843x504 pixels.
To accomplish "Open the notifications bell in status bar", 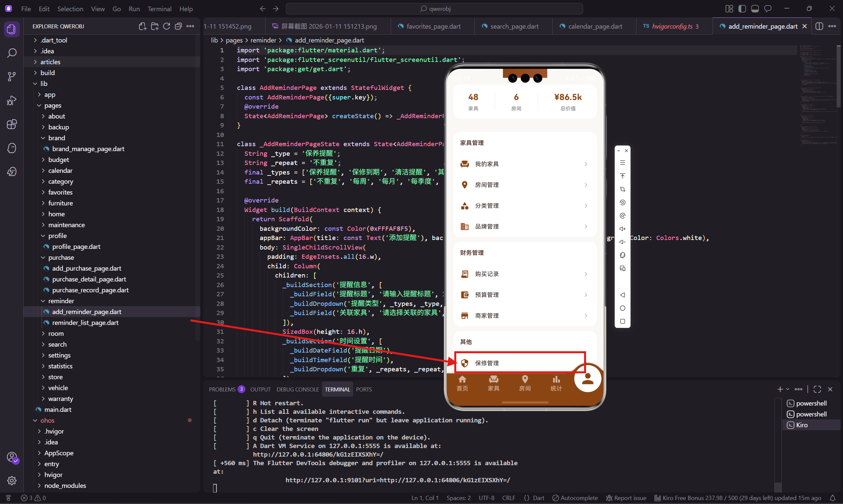I will [832, 498].
